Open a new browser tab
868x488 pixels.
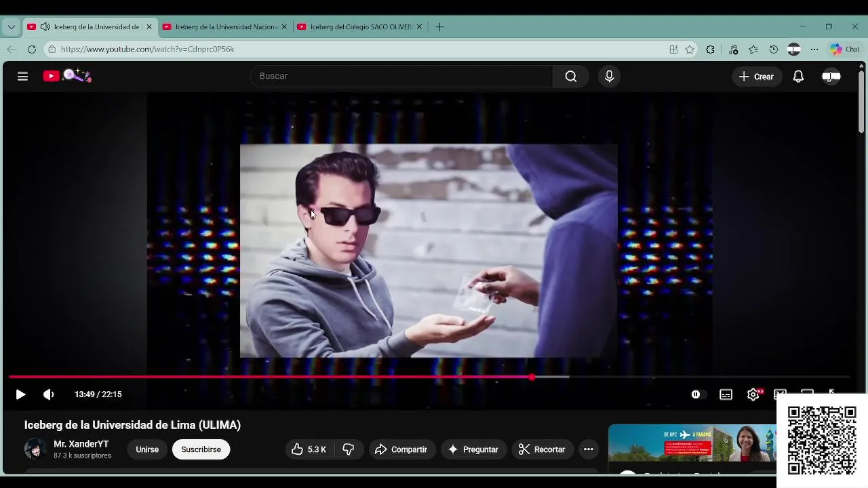coord(439,27)
